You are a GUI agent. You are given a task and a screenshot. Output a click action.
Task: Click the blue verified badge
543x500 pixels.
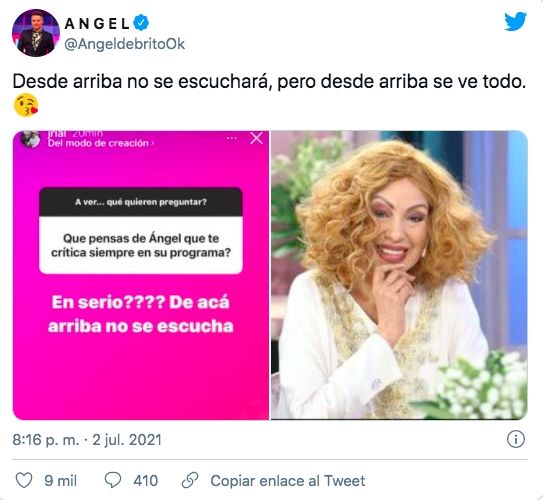(x=141, y=23)
